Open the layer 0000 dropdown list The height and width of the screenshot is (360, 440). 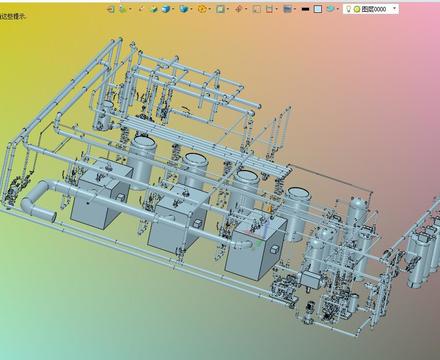pyautogui.click(x=395, y=8)
